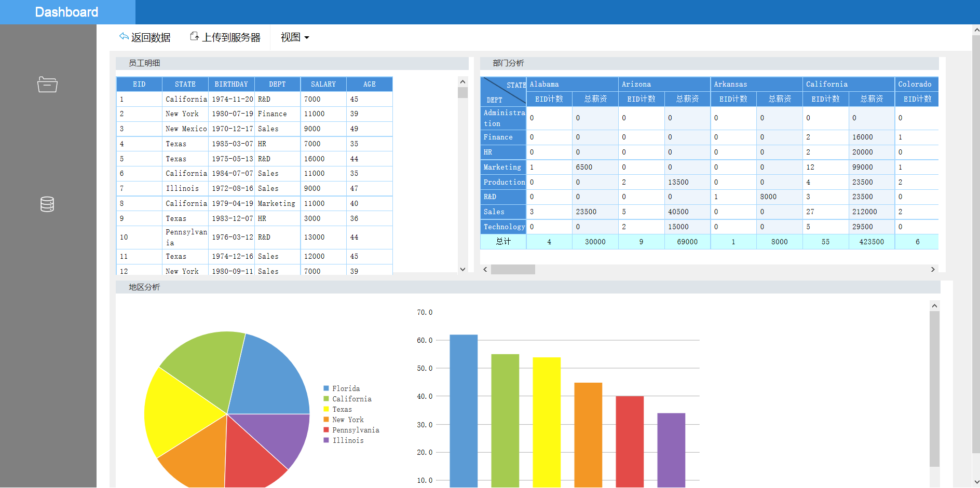
Task: Click the New York legend label
Action: pyautogui.click(x=348, y=420)
